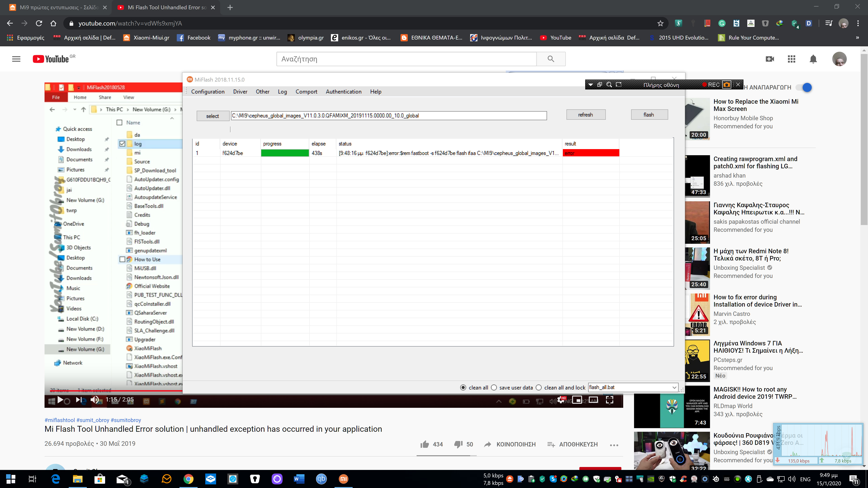Click the thumbs up like icon
The height and width of the screenshot is (488, 868).
pyautogui.click(x=425, y=444)
